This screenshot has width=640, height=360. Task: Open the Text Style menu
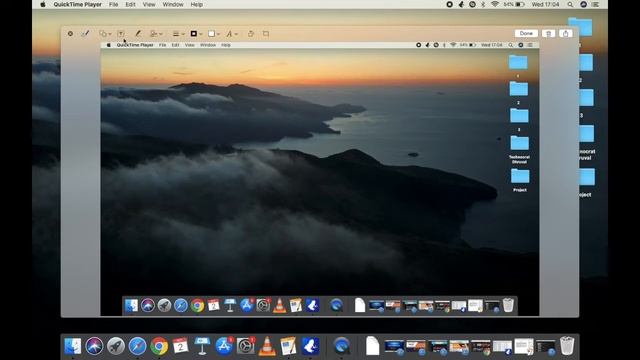[x=231, y=34]
